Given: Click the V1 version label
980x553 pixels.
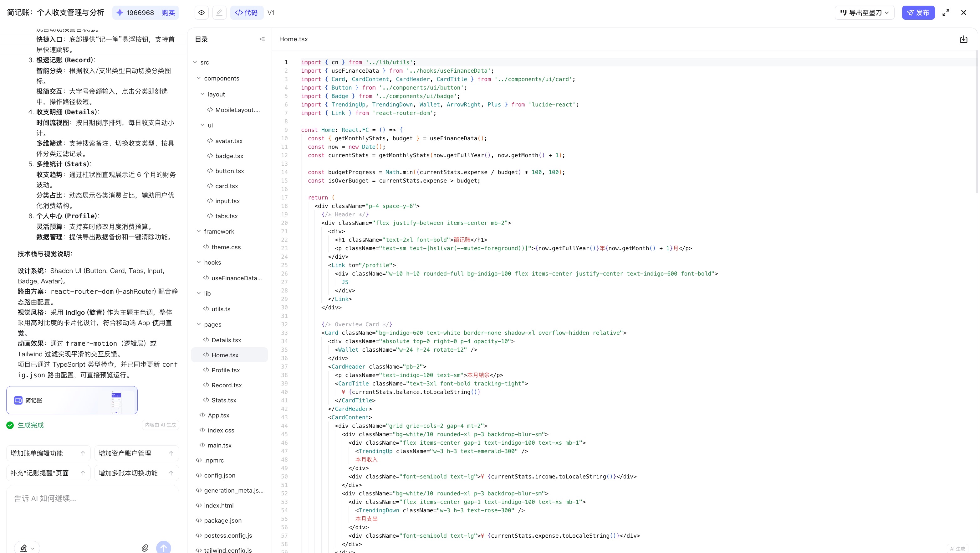Looking at the screenshot, I should (x=271, y=13).
